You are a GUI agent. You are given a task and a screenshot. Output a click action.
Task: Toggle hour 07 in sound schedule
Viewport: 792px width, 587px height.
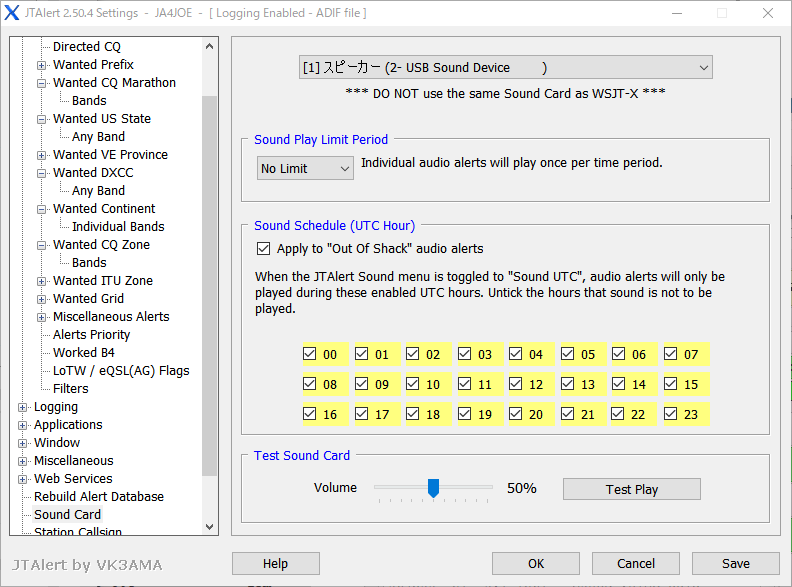click(671, 354)
